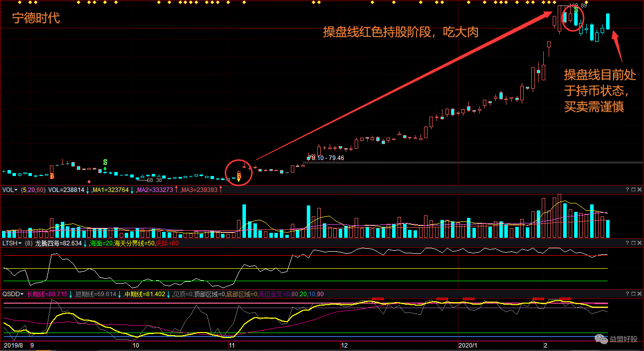Screen dimensions: 644x351
Task: Close the LTSH indicator panel
Action: [x=640, y=243]
